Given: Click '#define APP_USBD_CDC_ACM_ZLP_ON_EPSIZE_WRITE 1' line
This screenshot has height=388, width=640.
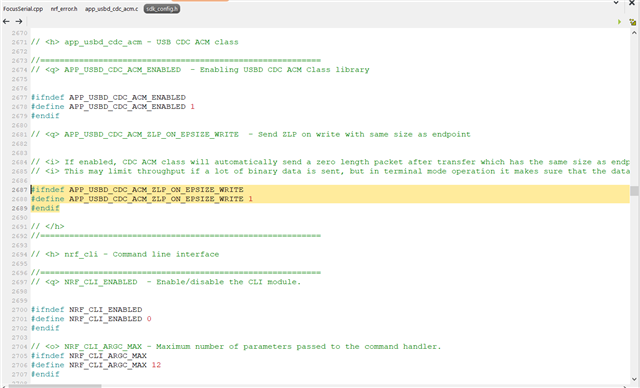Looking at the screenshot, I should tap(142, 199).
